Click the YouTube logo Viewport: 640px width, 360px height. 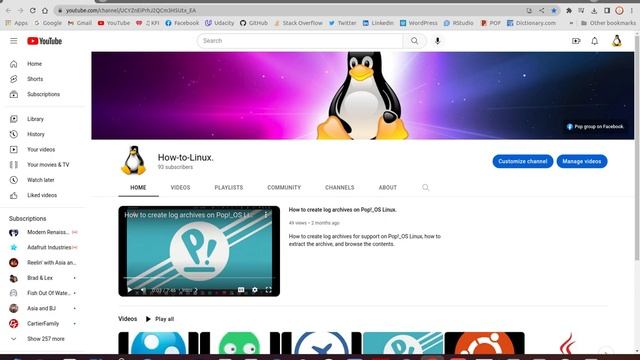tap(44, 41)
